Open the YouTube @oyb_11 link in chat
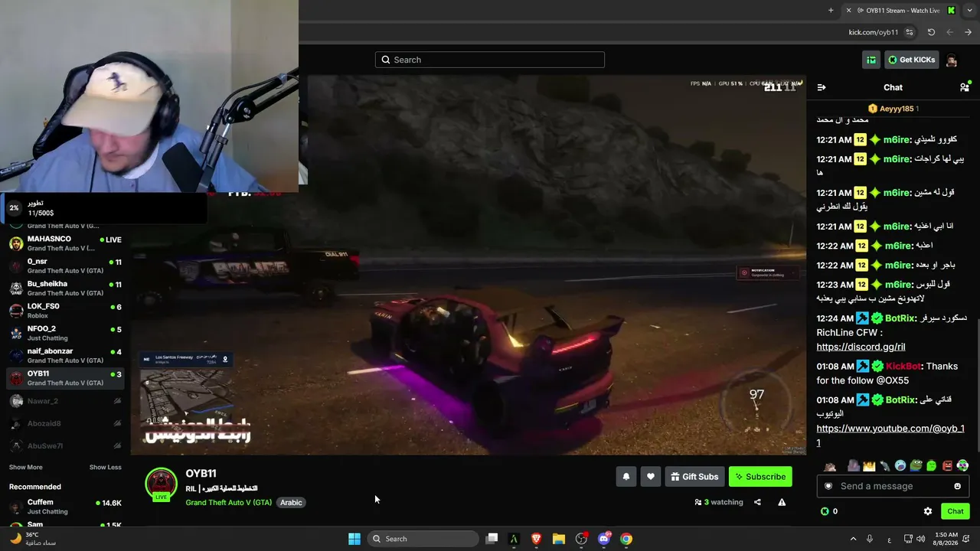Viewport: 980px width, 551px height. pos(890,435)
